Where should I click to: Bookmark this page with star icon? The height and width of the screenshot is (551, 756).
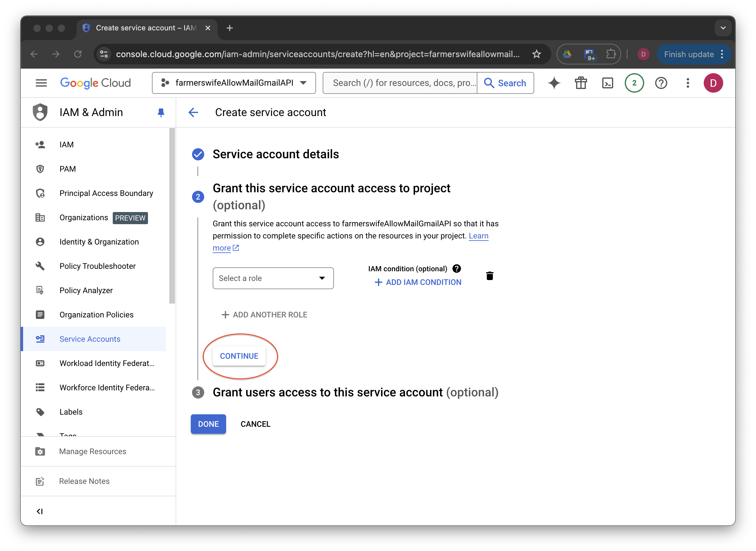tap(537, 54)
